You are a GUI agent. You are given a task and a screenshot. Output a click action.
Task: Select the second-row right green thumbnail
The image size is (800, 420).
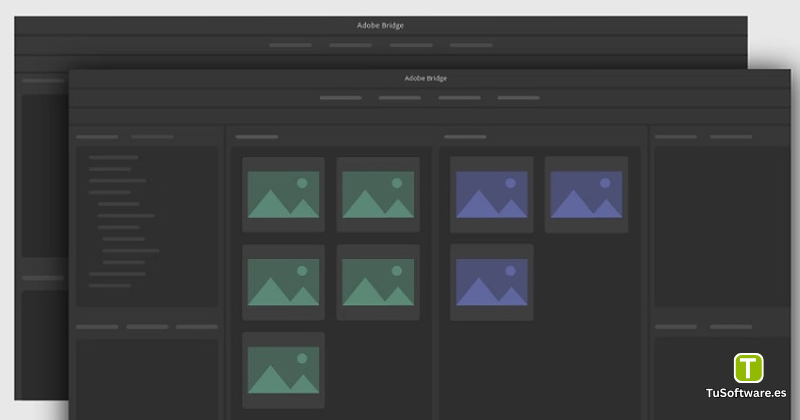378,282
